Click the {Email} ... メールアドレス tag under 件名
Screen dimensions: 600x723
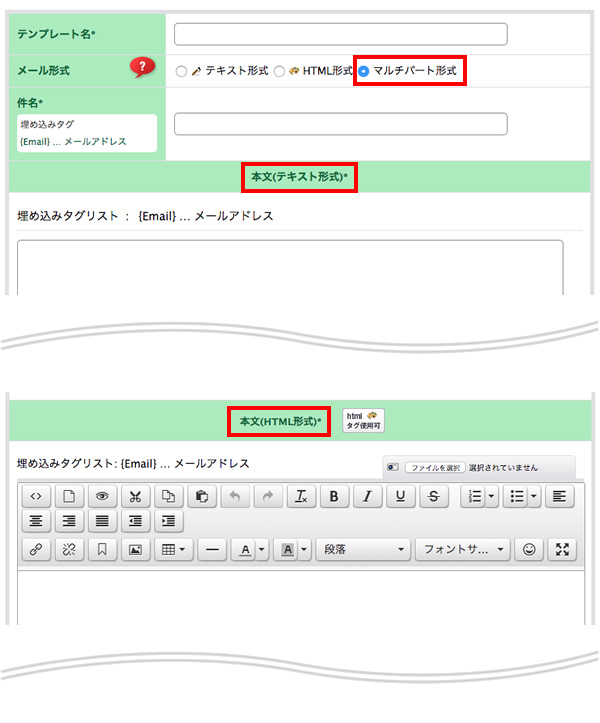(x=73, y=142)
